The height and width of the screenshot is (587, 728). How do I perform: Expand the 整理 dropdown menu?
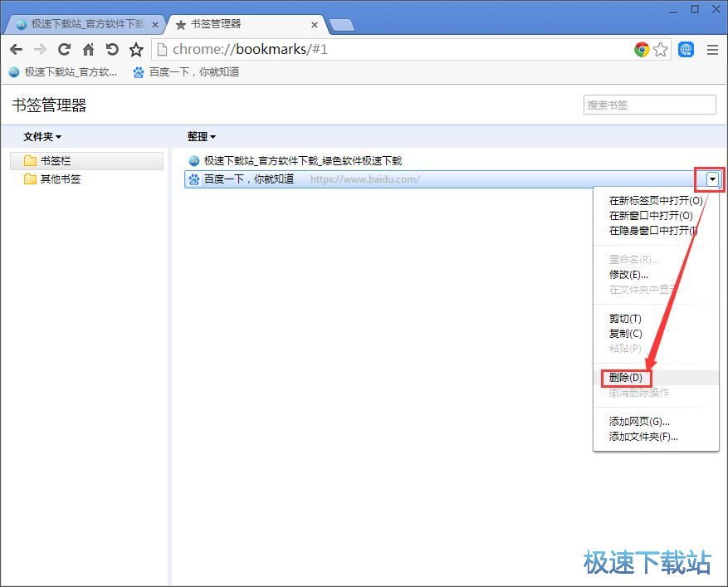pos(202,136)
